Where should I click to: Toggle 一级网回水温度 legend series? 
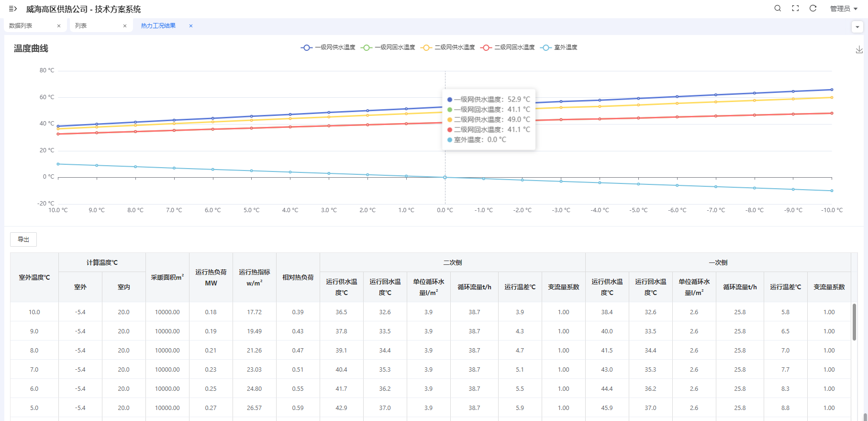coord(388,47)
